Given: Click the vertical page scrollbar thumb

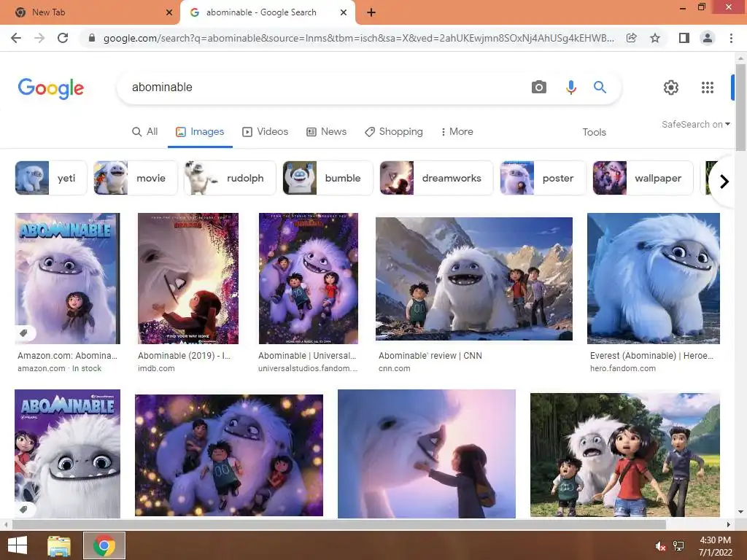Looking at the screenshot, I should [x=740, y=108].
